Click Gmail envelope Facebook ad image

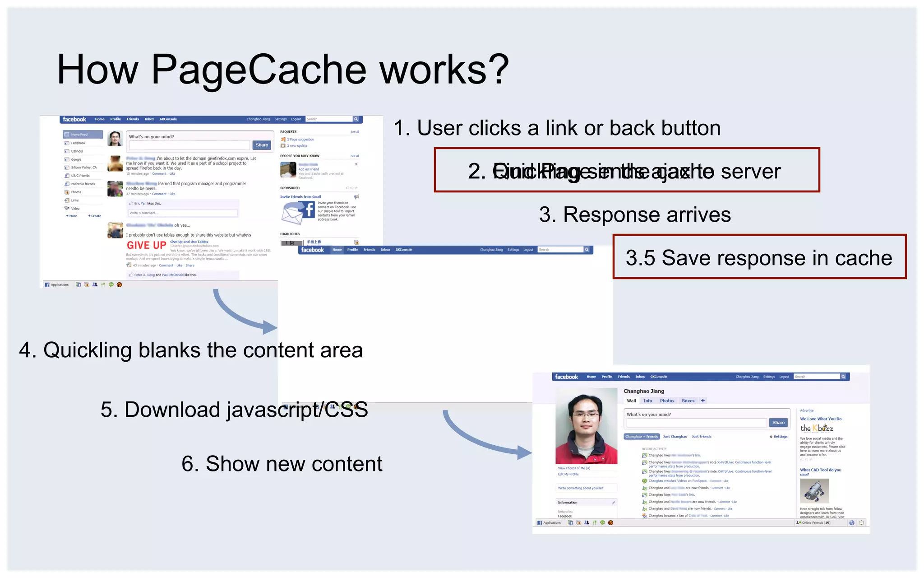pos(298,212)
